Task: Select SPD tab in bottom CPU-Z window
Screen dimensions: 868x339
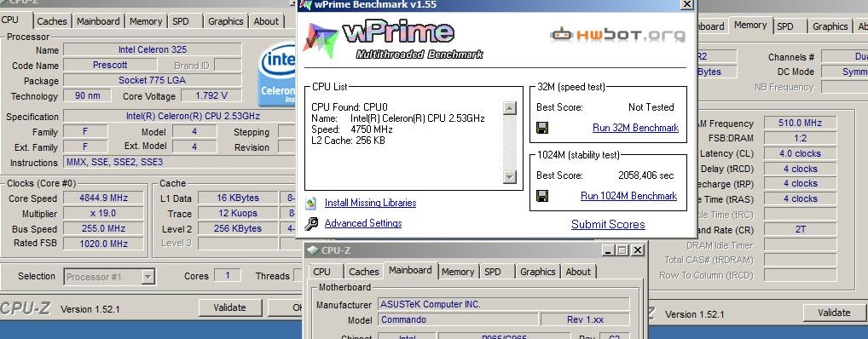Action: click(493, 272)
